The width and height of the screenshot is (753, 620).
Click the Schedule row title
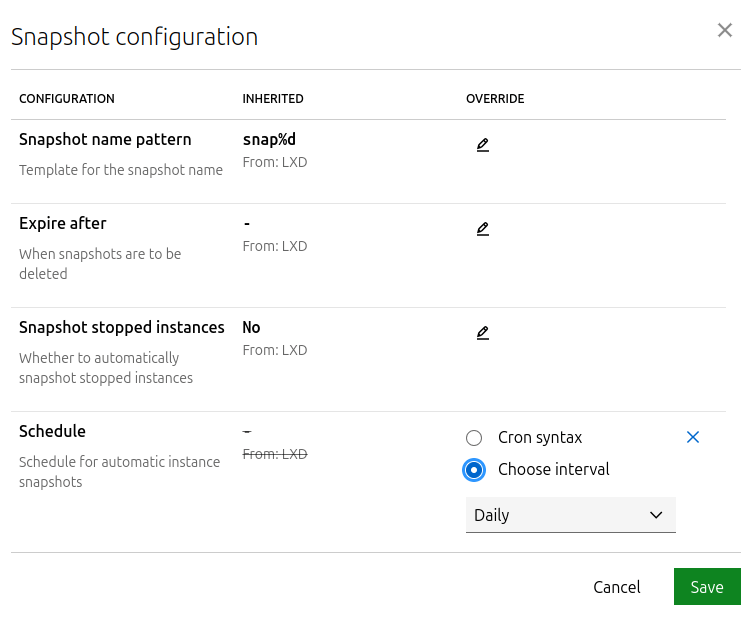click(x=53, y=432)
